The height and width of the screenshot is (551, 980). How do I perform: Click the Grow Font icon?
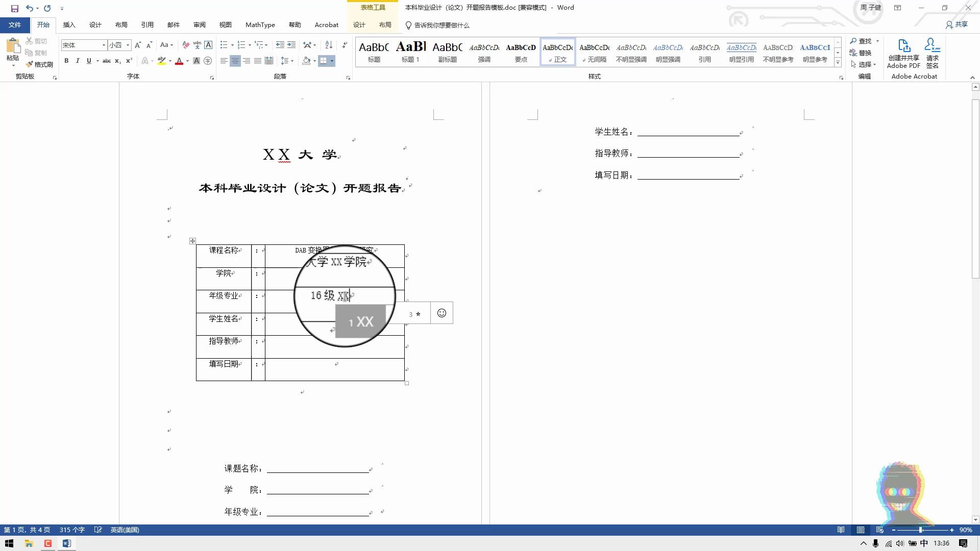(138, 45)
